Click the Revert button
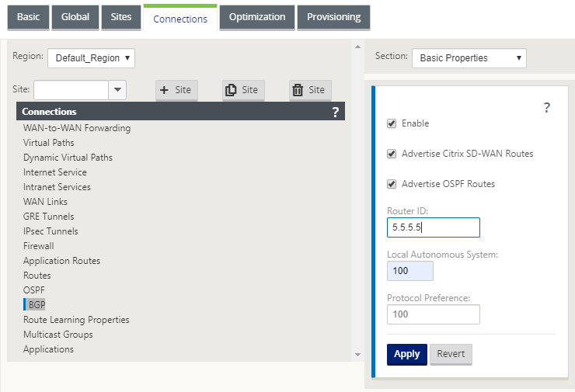Image resolution: width=575 pixels, height=392 pixels. point(451,354)
